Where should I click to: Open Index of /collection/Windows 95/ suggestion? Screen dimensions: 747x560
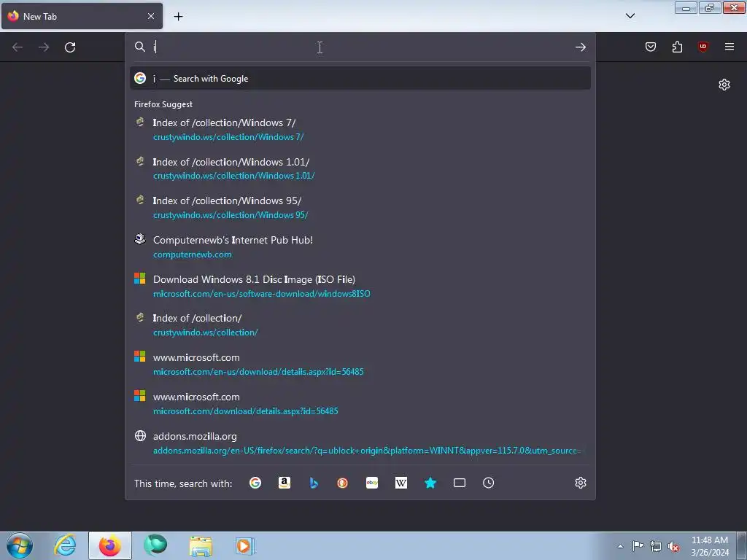pos(360,208)
